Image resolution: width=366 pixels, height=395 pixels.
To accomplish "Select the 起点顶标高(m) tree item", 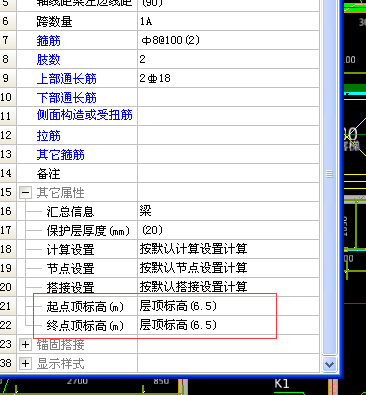I will click(85, 307).
